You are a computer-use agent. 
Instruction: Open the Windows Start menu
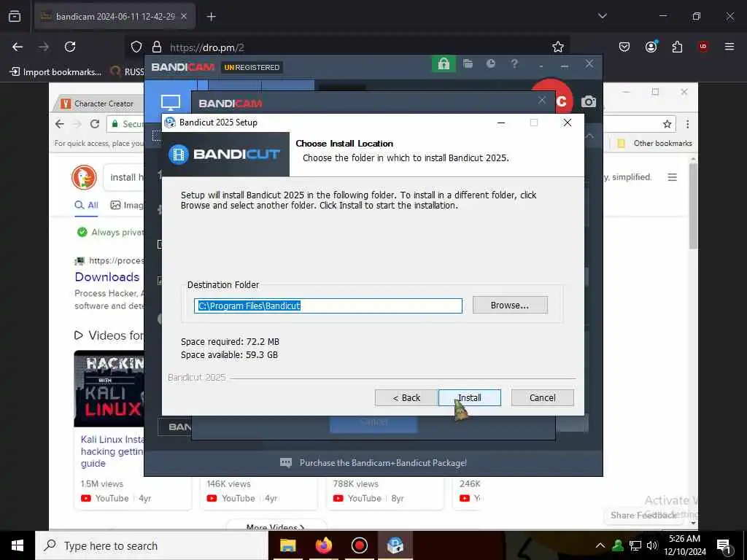(x=18, y=545)
